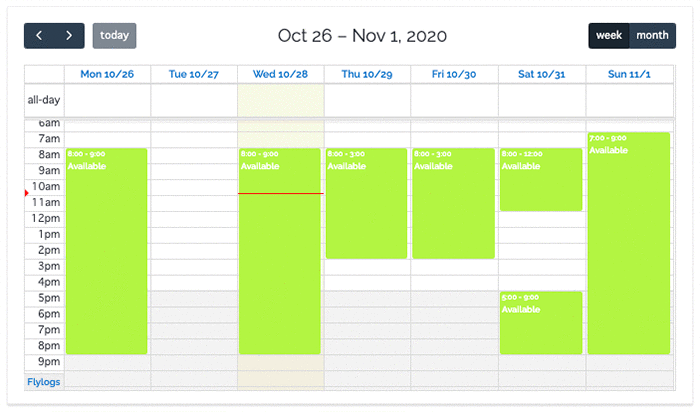This screenshot has height=412, width=700.
Task: Select Sunday's 7:00-9:00 Available event
Action: click(629, 243)
